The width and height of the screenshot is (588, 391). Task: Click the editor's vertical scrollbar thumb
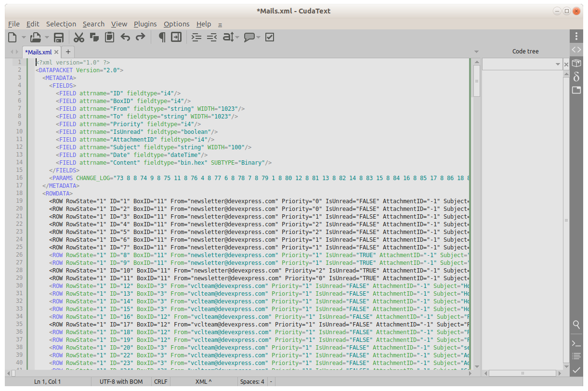477,81
